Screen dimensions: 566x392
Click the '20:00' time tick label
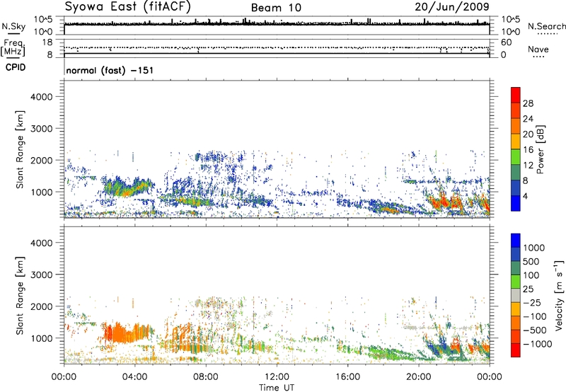pyautogui.click(x=418, y=377)
